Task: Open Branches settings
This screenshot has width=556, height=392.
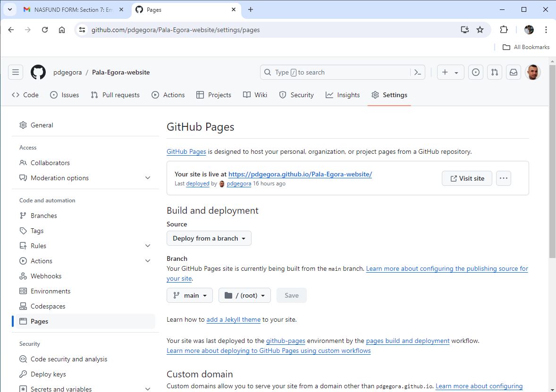Action: pyautogui.click(x=85, y=216)
